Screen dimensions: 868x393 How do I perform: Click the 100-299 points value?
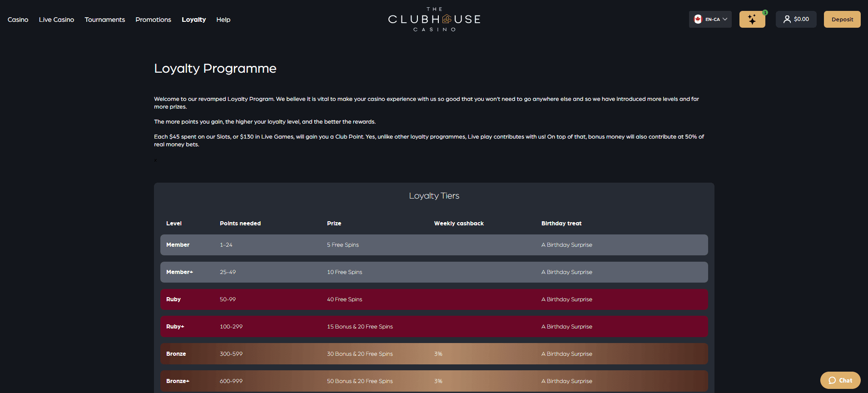coord(231,326)
